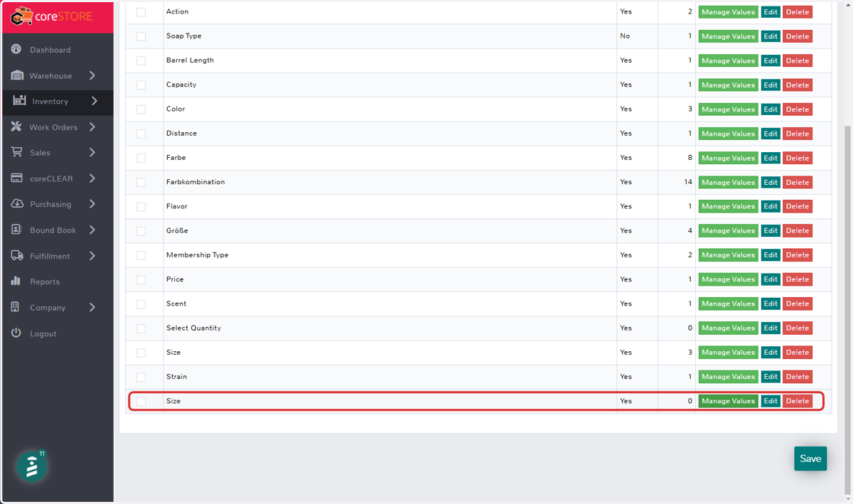Click the count 8 in Farbe row
This screenshot has height=504, width=853.
point(690,158)
